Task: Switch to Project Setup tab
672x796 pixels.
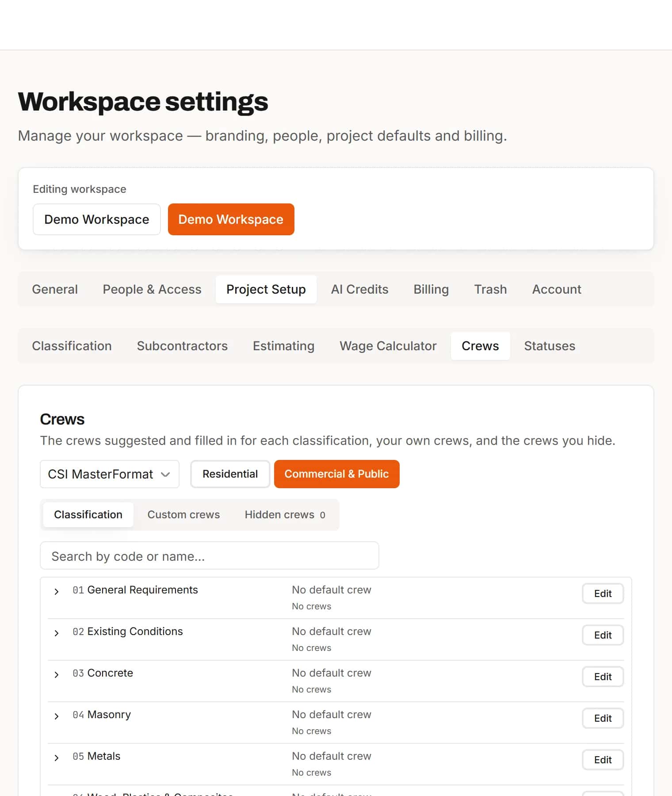Action: [x=266, y=289]
